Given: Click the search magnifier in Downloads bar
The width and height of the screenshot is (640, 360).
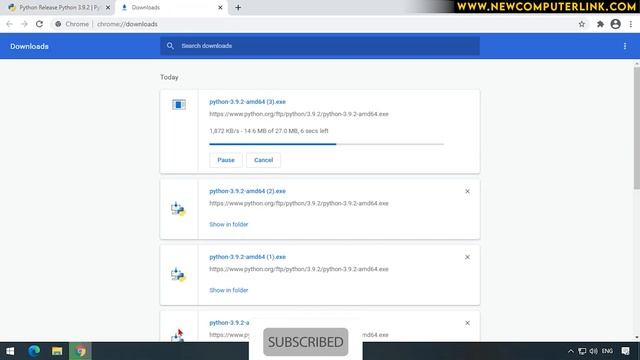Looking at the screenshot, I should point(170,46).
